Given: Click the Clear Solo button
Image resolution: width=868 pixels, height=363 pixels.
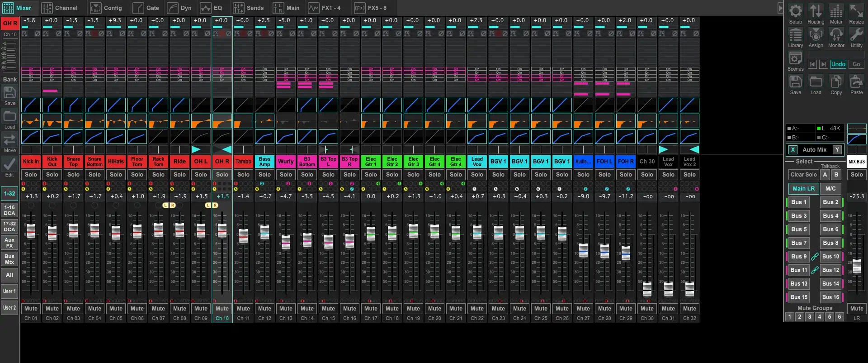Looking at the screenshot, I should 803,175.
